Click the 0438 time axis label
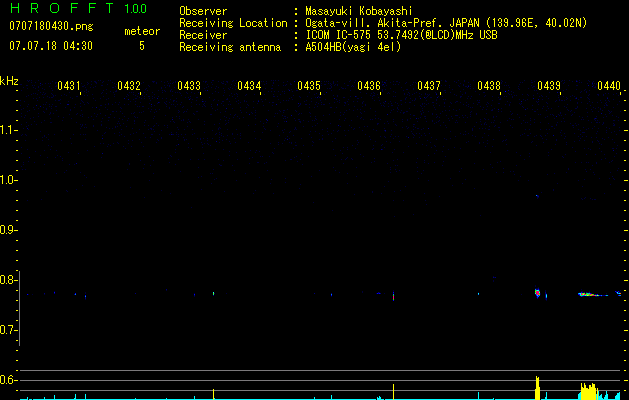The image size is (629, 400). tap(489, 85)
